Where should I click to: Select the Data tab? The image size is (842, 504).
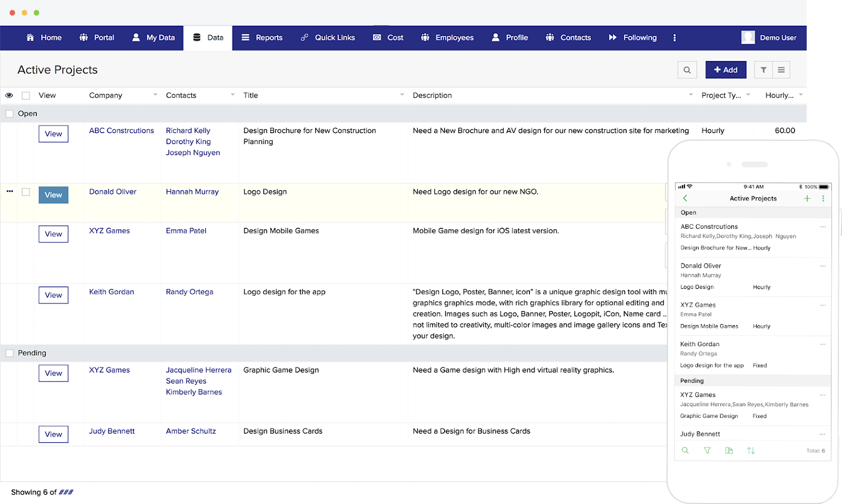pos(208,38)
